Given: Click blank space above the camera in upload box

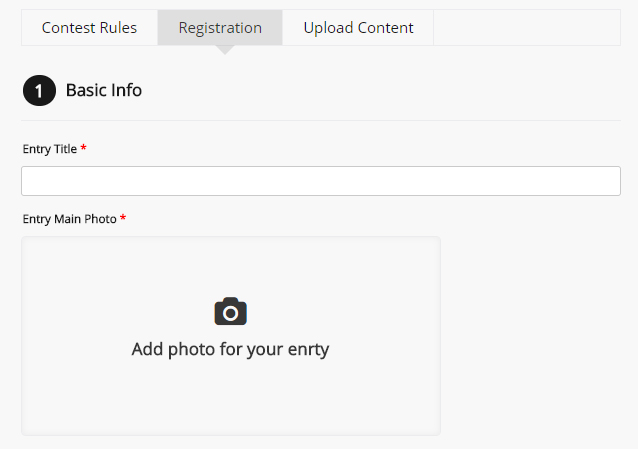Looking at the screenshot, I should tap(230, 265).
